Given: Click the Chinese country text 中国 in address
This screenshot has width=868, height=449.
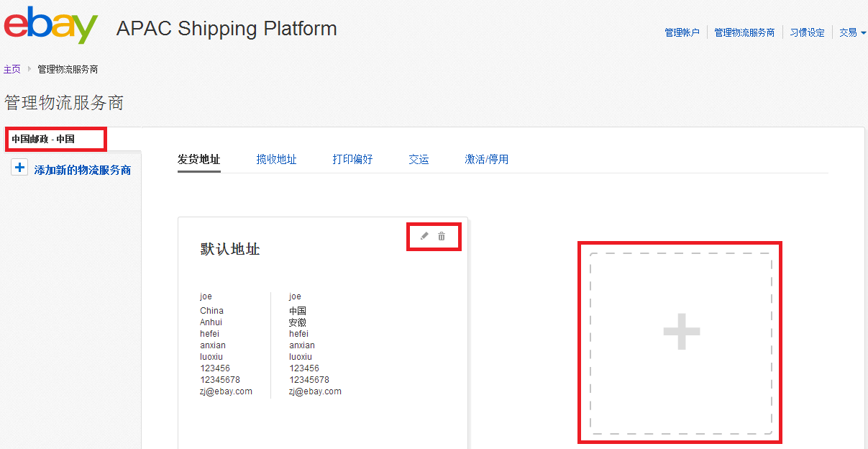Looking at the screenshot, I should coord(298,311).
